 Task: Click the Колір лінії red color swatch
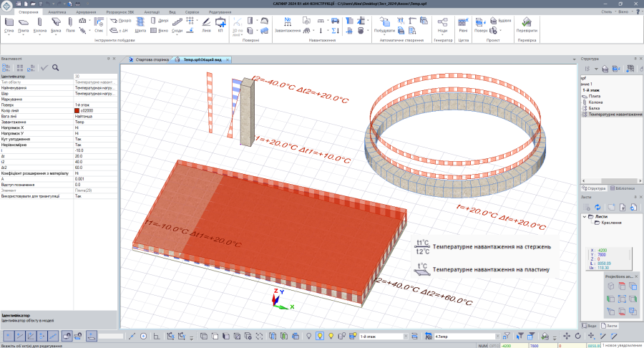[77, 110]
